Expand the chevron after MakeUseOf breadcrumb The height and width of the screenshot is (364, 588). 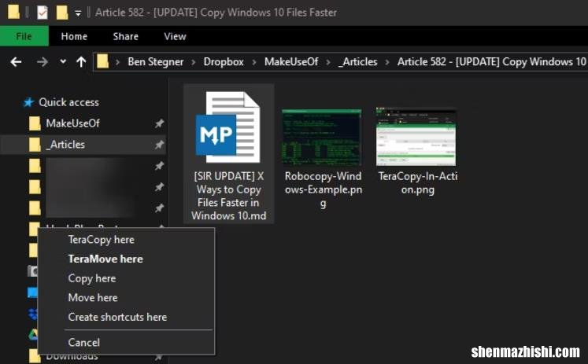(328, 62)
